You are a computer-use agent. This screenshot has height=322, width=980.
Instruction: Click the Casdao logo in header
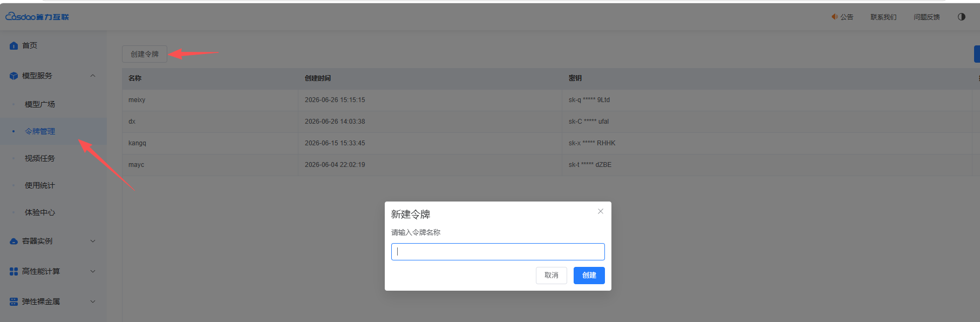click(x=37, y=17)
